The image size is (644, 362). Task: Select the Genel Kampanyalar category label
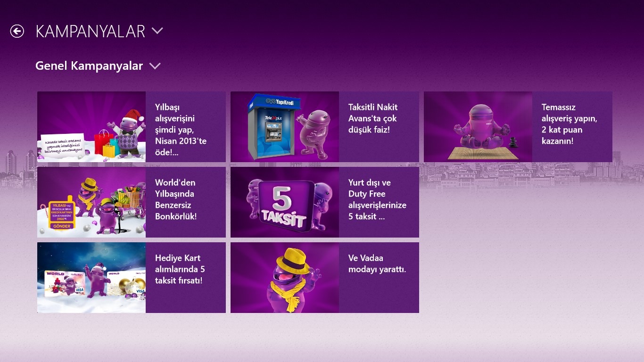[89, 66]
